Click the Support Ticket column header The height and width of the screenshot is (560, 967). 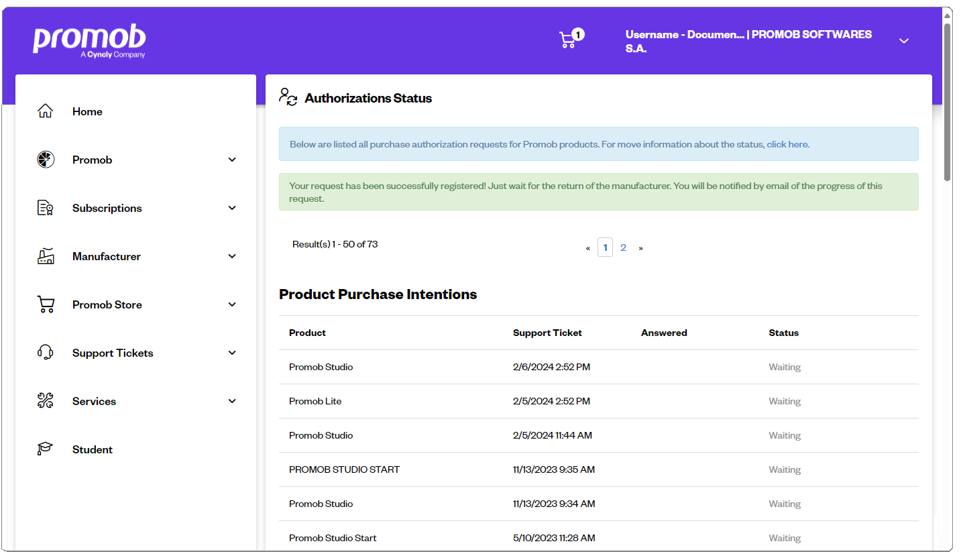(x=547, y=333)
